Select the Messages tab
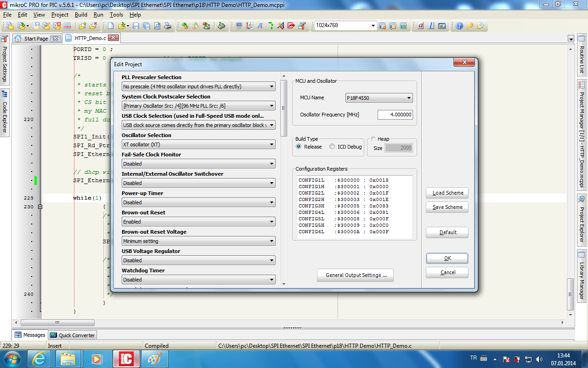 [x=30, y=335]
